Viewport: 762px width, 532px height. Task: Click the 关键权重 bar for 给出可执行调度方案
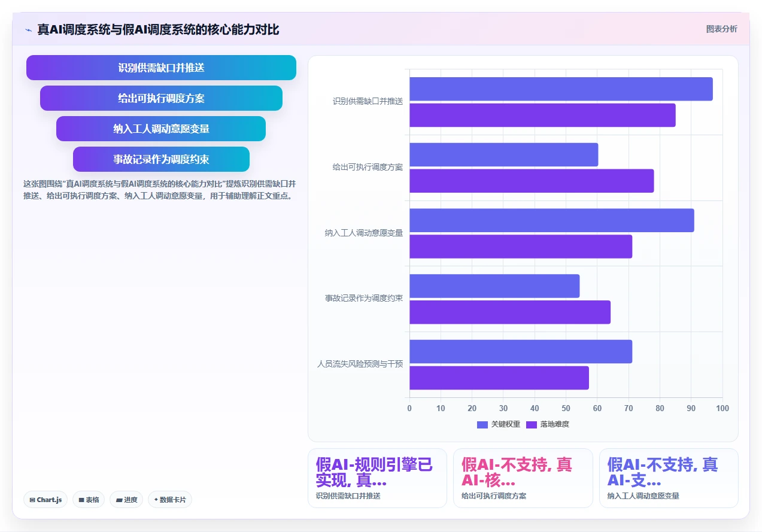tap(503, 154)
